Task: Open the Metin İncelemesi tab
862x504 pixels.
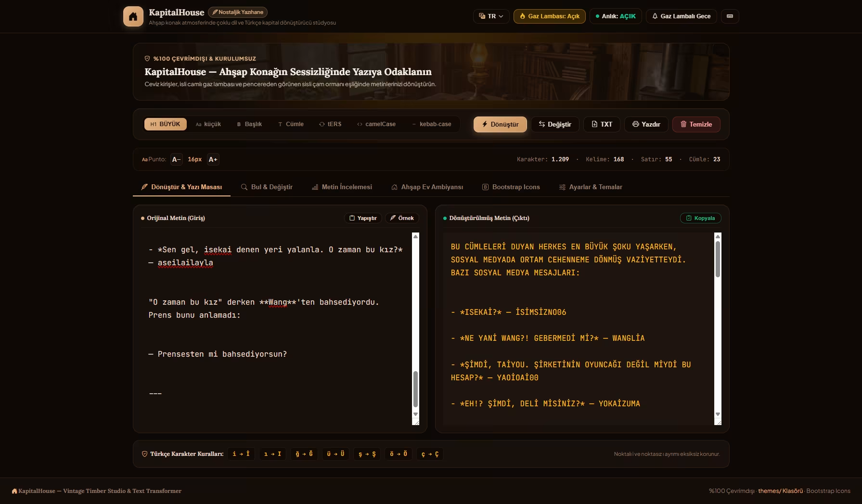Action: pos(342,187)
